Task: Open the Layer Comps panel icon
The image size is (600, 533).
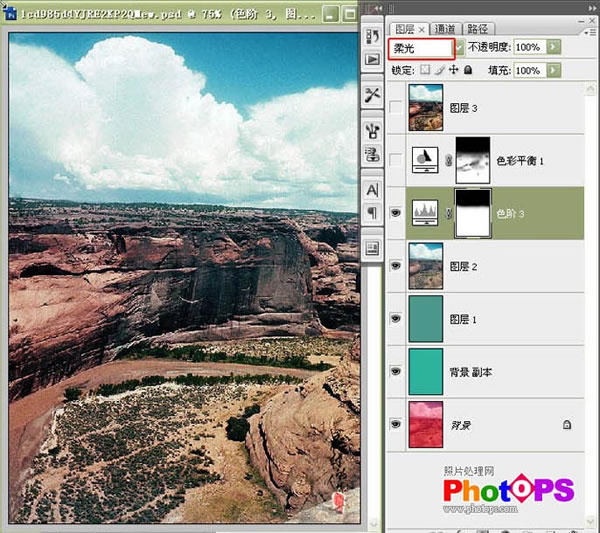Action: [372, 248]
